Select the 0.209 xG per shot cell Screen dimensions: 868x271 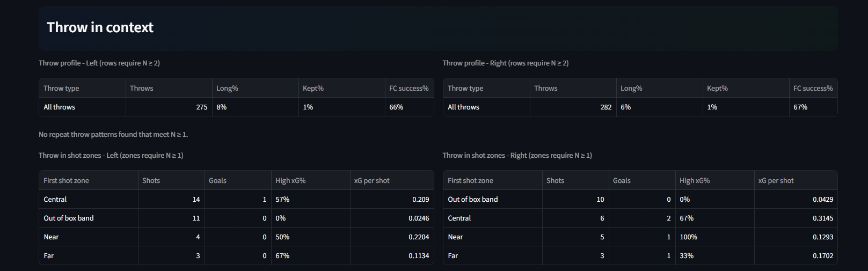click(392, 199)
